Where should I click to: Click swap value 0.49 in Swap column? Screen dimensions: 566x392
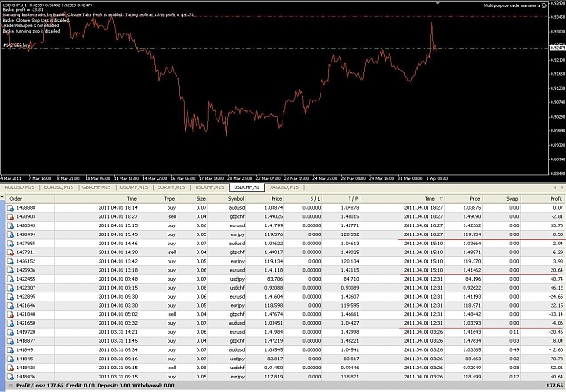coord(514,349)
